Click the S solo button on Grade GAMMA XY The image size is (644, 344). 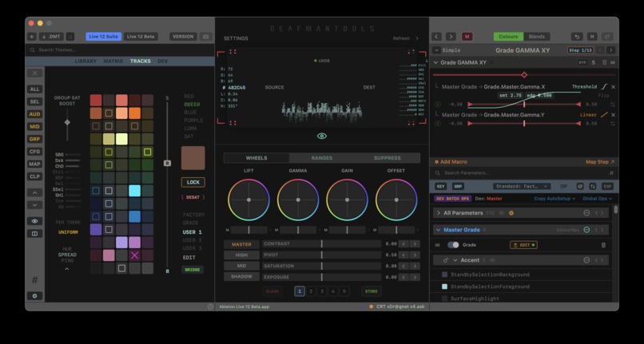(x=594, y=62)
